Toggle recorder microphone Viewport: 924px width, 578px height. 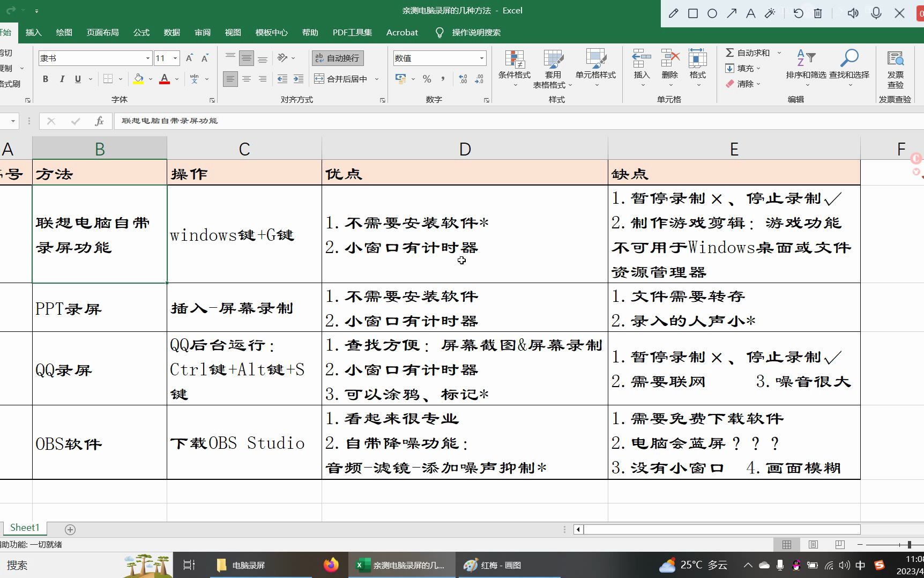click(x=876, y=13)
